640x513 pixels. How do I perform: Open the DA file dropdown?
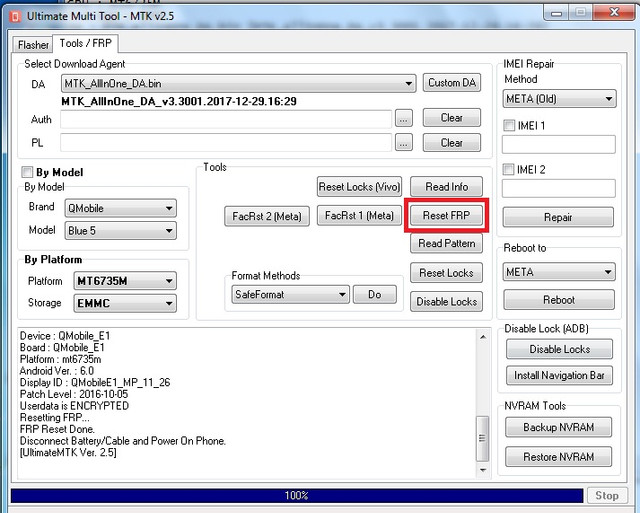pos(238,84)
